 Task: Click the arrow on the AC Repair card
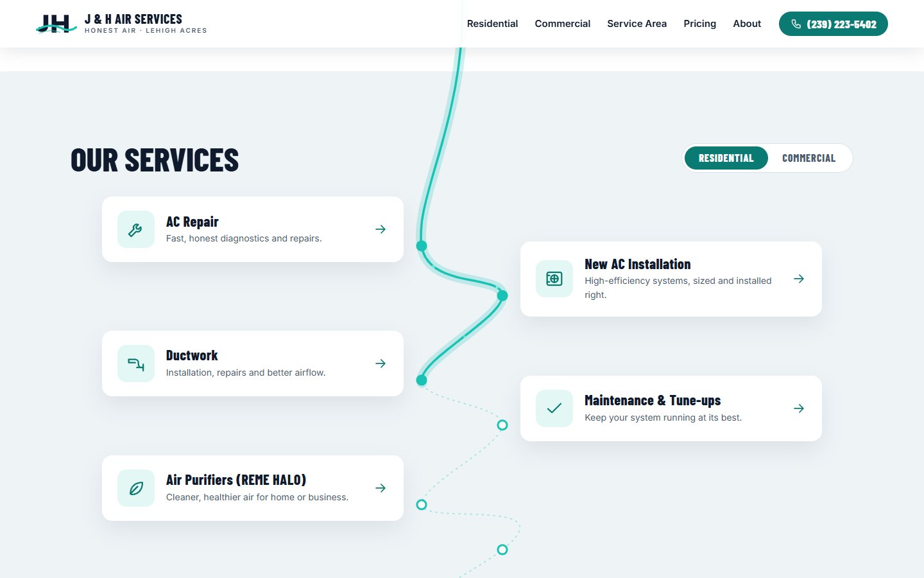point(381,229)
